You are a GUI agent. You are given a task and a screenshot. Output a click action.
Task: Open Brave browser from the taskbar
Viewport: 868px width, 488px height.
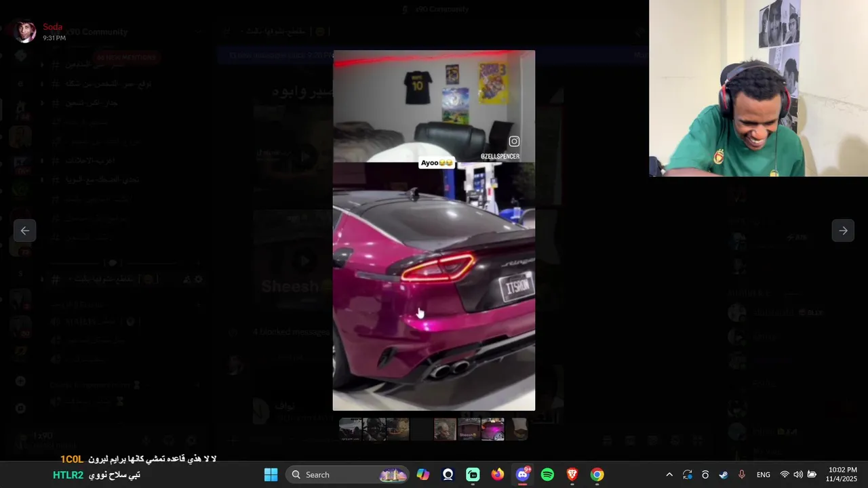(572, 474)
